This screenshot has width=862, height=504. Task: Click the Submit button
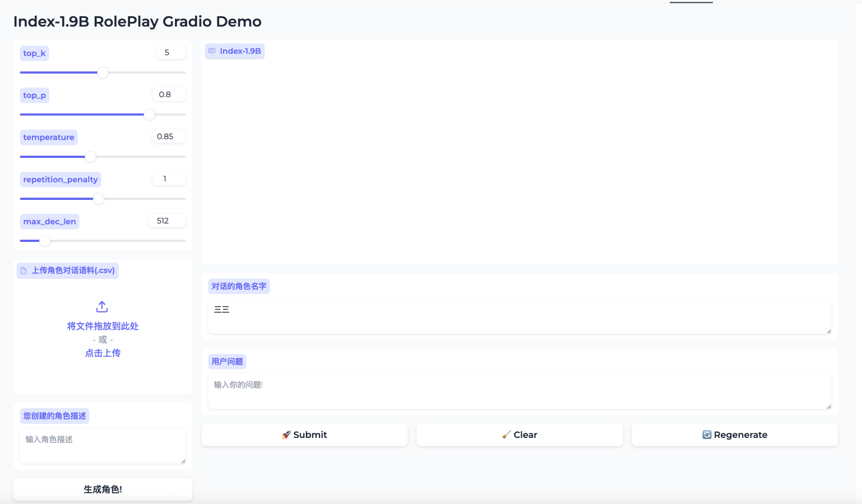[304, 435]
